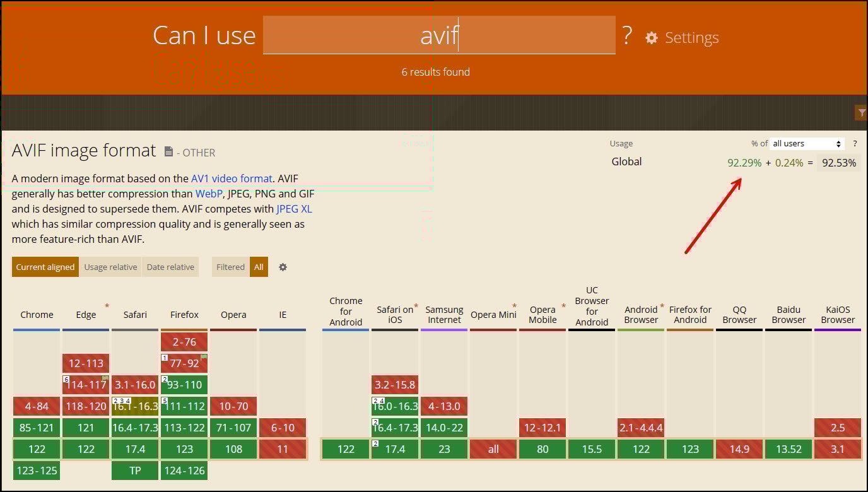Image resolution: width=868 pixels, height=492 pixels.
Task: Open the table options gear beside the All button
Action: coord(282,267)
